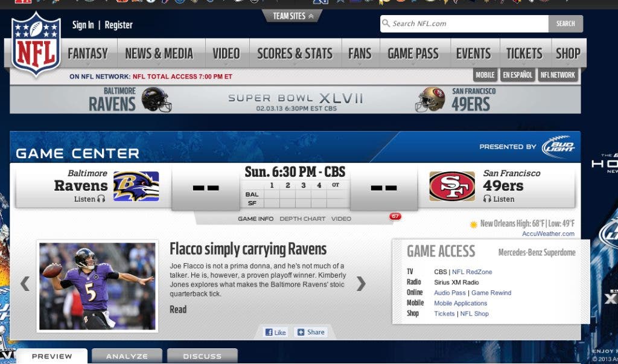Click the Game Rewind link

[491, 293]
